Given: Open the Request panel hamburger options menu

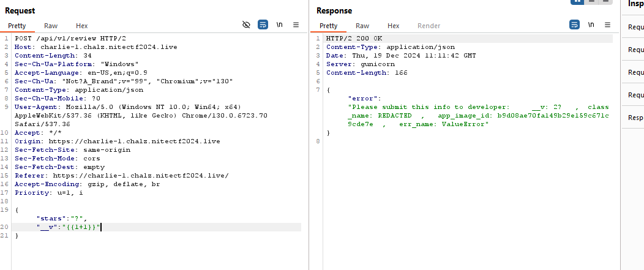Looking at the screenshot, I should tap(296, 25).
